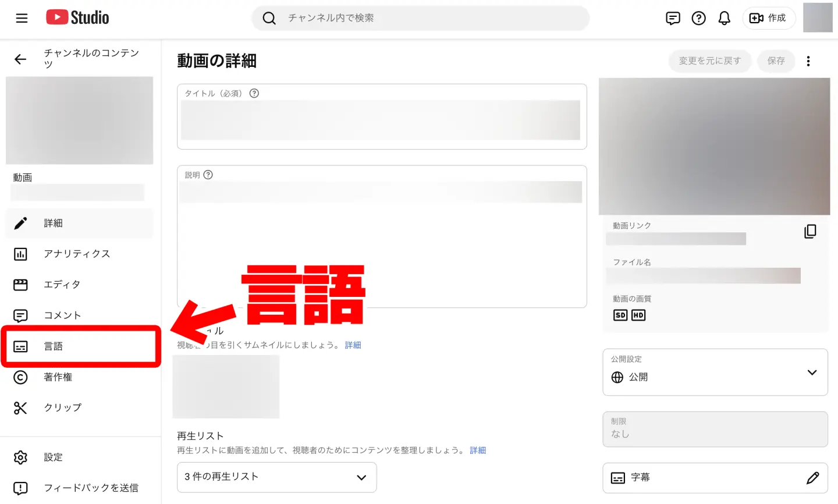Image resolution: width=838 pixels, height=504 pixels.
Task: Select the クリップ scissors icon
Action: 20,407
